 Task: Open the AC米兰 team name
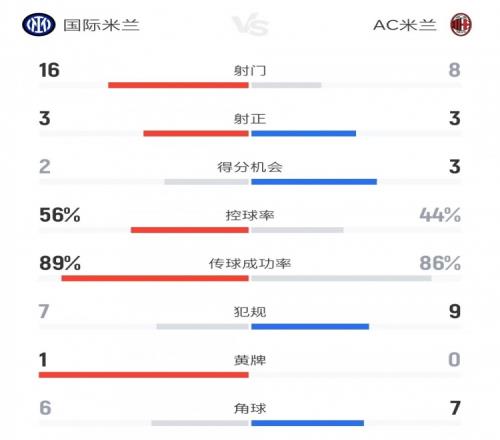coord(405,25)
